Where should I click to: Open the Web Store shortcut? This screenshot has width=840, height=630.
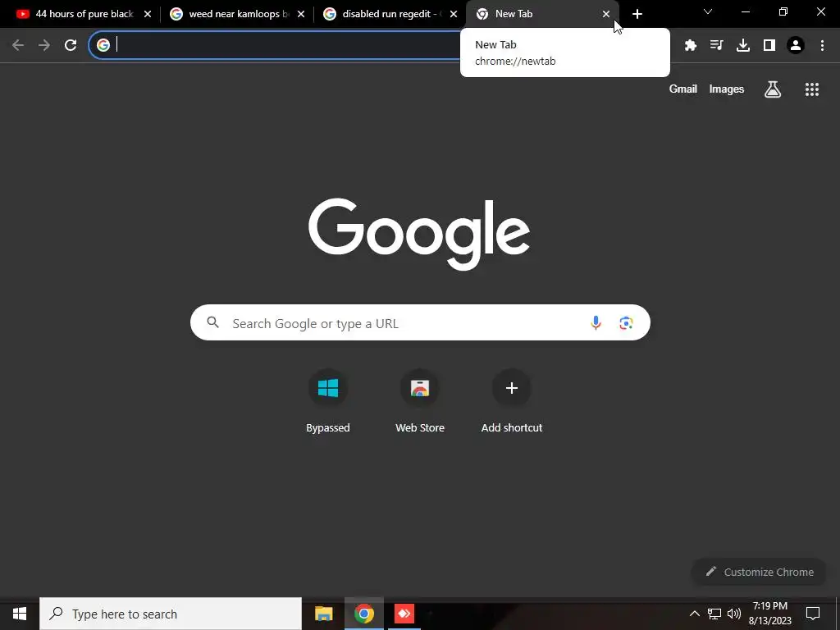[420, 400]
